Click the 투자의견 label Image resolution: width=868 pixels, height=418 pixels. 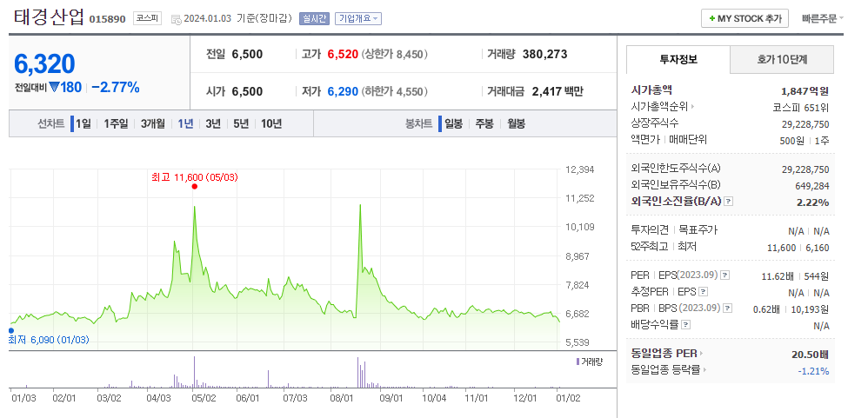[650, 229]
